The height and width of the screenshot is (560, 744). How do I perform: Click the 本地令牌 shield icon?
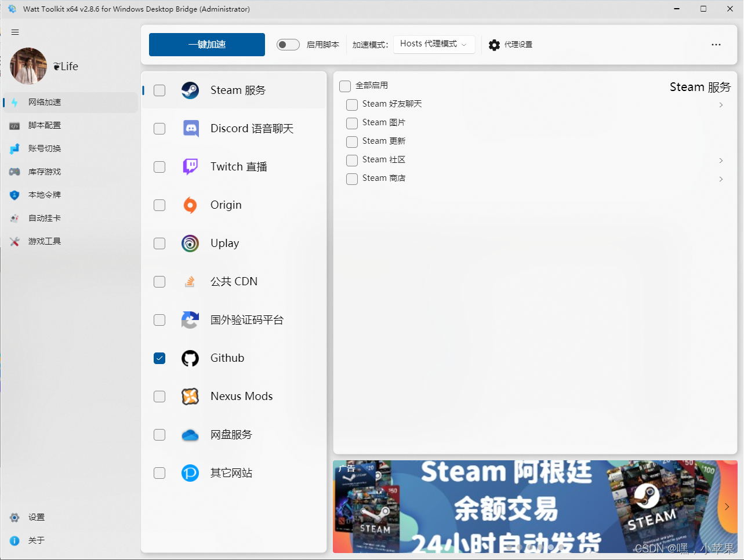coord(14,195)
